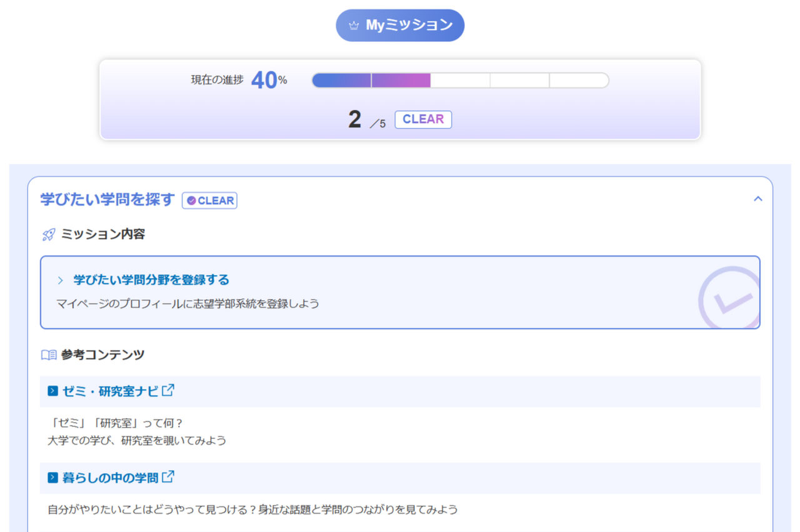Collapse the 学びたい学問を探す section with the chevron
800x532 pixels.
click(x=758, y=199)
